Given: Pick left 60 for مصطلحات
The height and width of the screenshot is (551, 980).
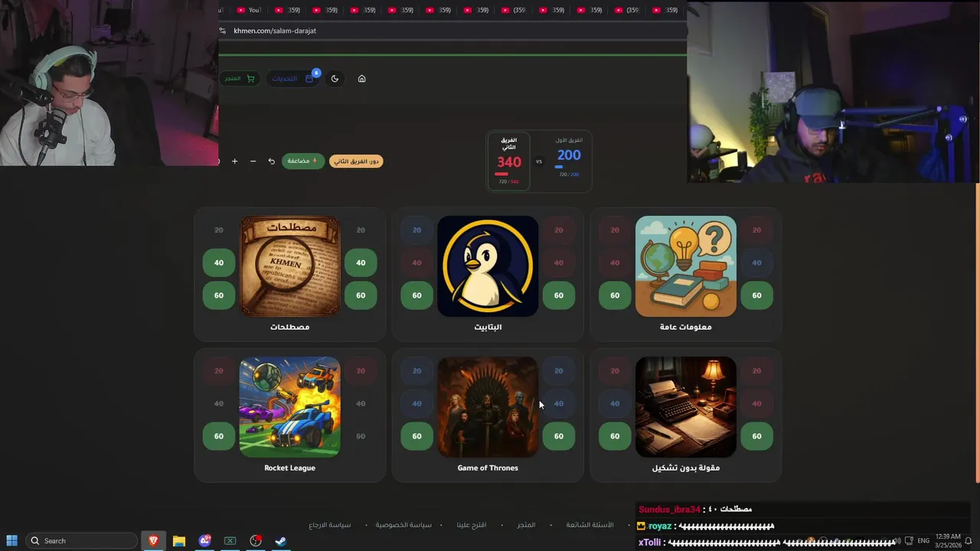Looking at the screenshot, I should click(219, 295).
